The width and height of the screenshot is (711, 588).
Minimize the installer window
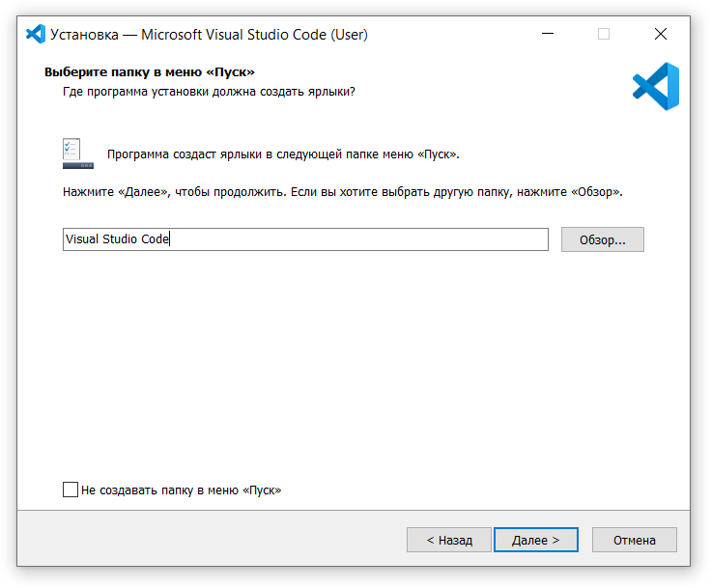(549, 34)
